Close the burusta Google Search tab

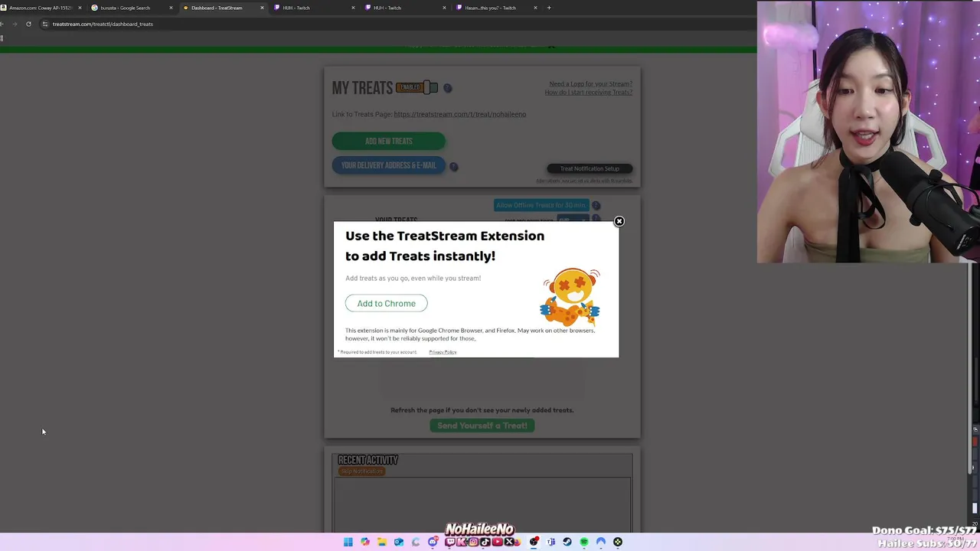pyautogui.click(x=171, y=8)
